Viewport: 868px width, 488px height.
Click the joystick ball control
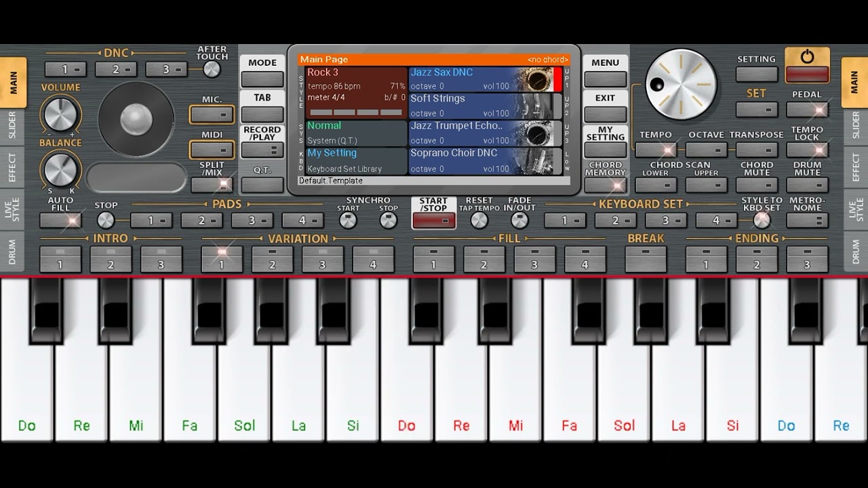click(x=136, y=119)
